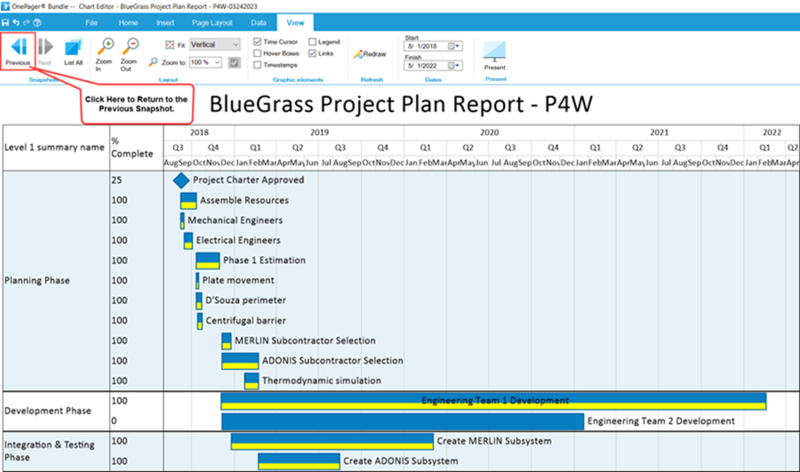Image resolution: width=800 pixels, height=472 pixels.
Task: Select Engineering Team 1 Development bar
Action: [x=493, y=401]
